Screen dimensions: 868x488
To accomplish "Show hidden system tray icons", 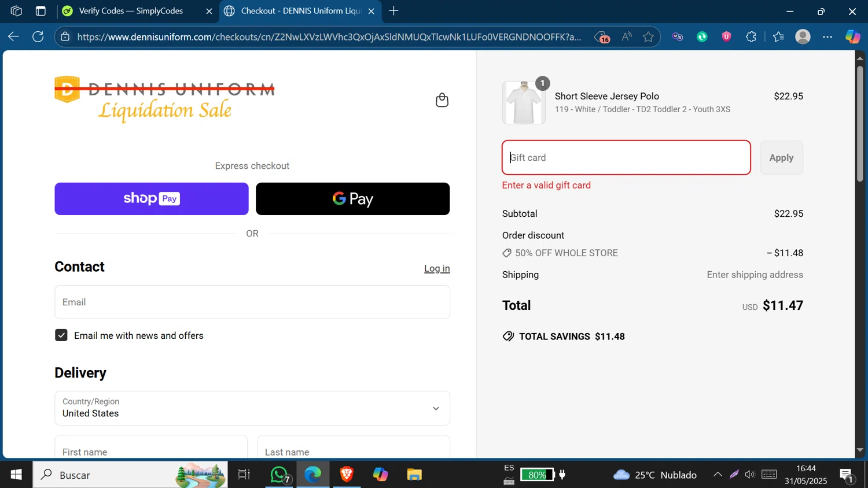I will pyautogui.click(x=718, y=475).
